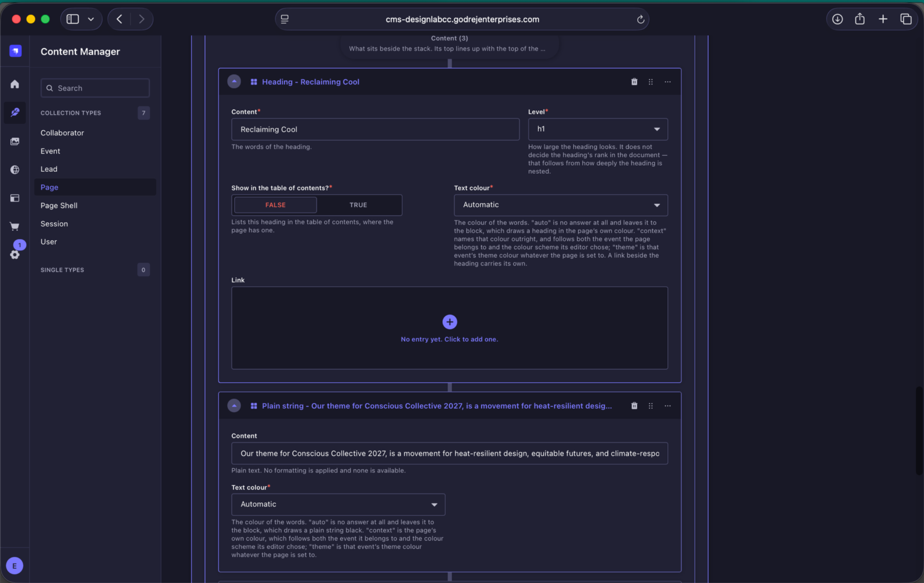Open the Strapi logo home icon
924x583 pixels.
[15, 51]
